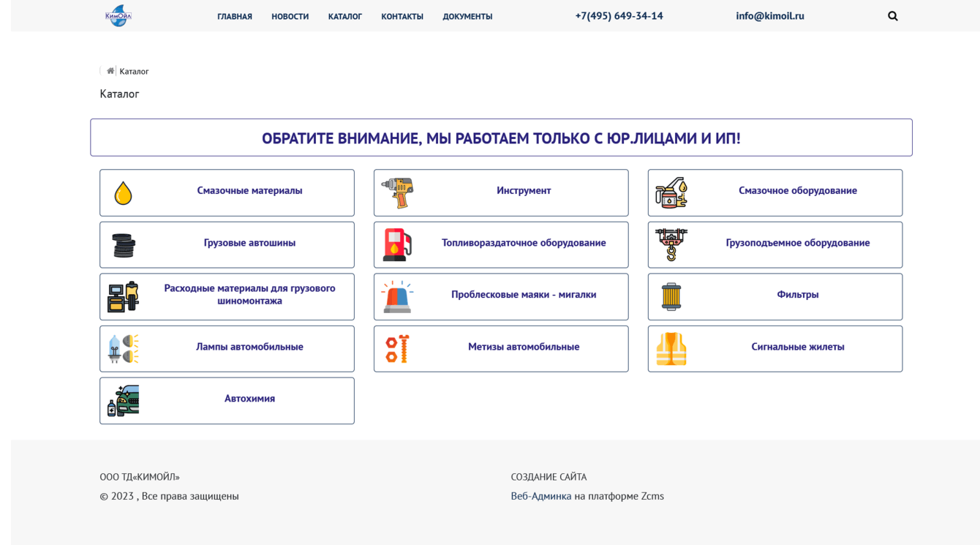Open the search magnifier icon
This screenshot has width=980, height=545.
click(893, 16)
